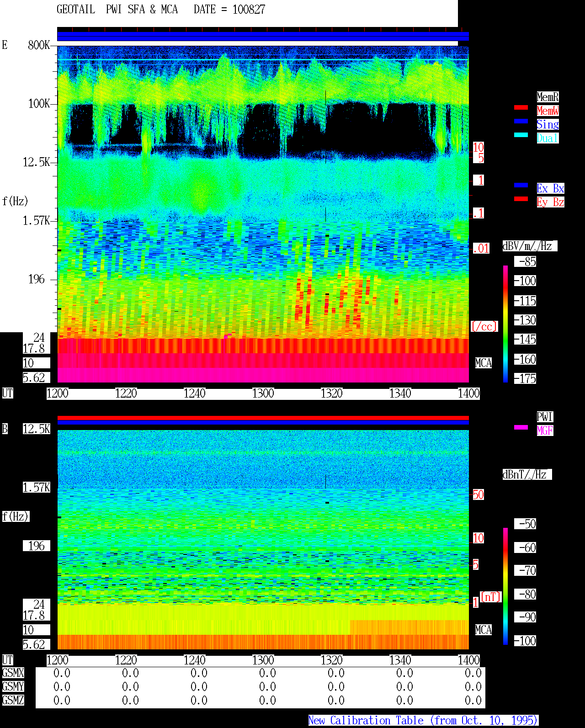This screenshot has height=728, width=585.
Task: Click the dBV/m/√Hz color scale bar
Action: [x=505, y=324]
